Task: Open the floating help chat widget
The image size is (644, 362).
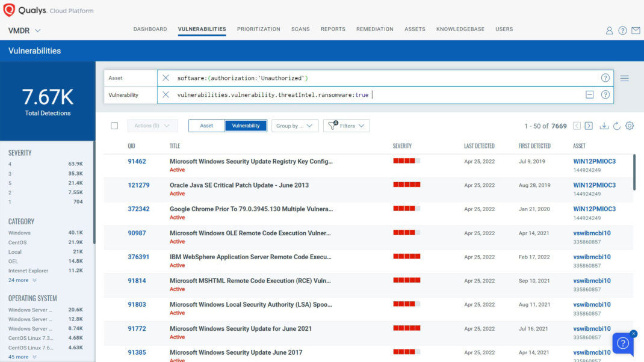Action: pyautogui.click(x=623, y=343)
